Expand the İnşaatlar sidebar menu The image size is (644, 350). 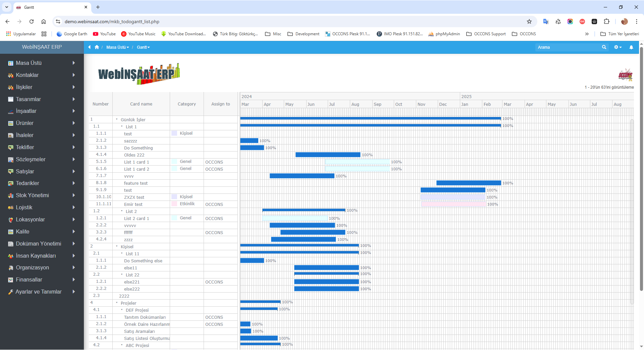pyautogui.click(x=42, y=111)
